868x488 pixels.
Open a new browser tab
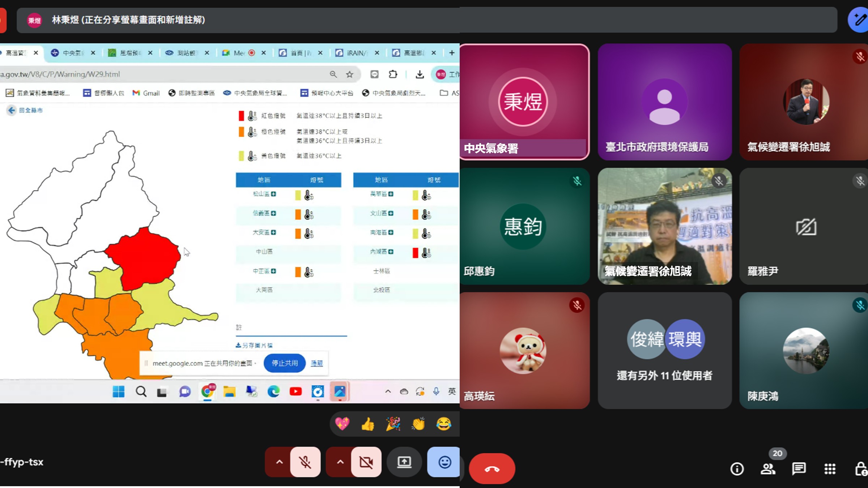pos(452,53)
